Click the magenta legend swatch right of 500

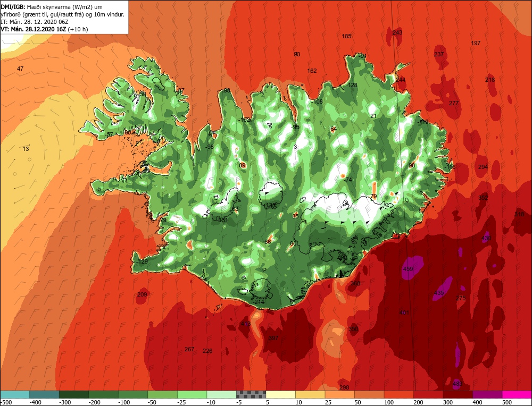point(517,394)
